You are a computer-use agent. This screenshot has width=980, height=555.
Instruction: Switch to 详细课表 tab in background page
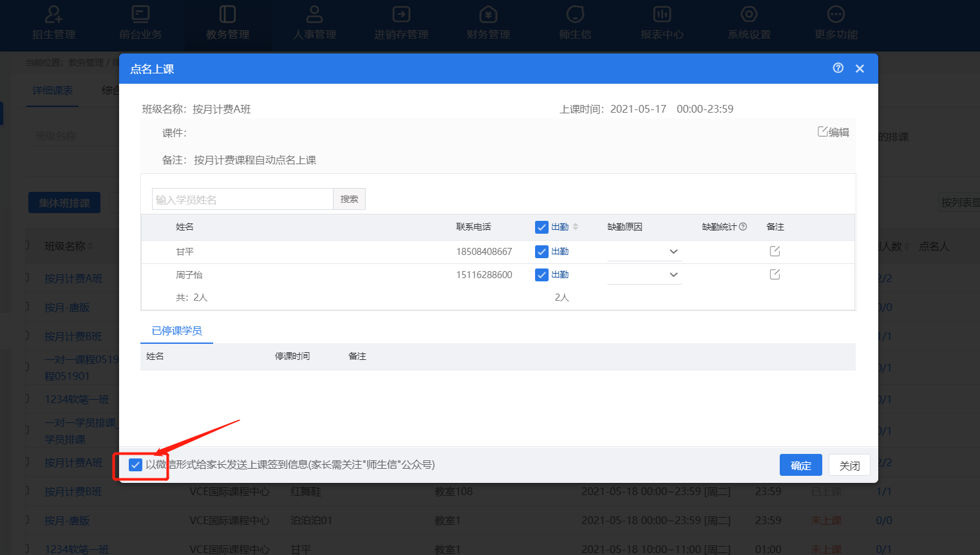pos(53,91)
